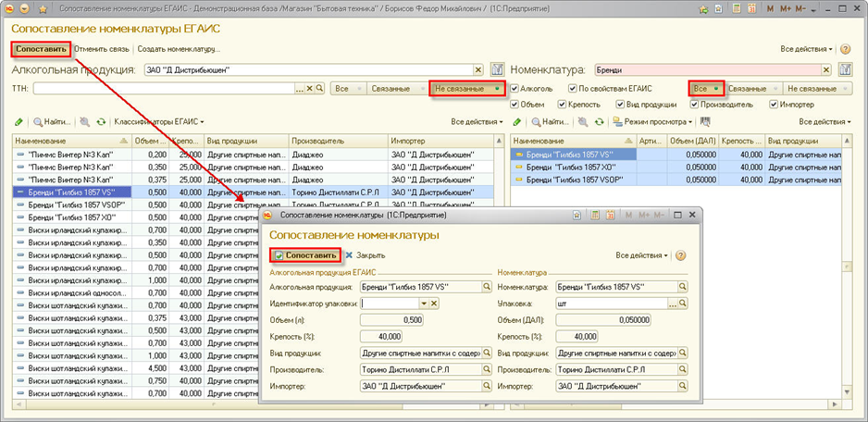Click help question mark icon in dialog
The image size is (868, 422).
[681, 255]
